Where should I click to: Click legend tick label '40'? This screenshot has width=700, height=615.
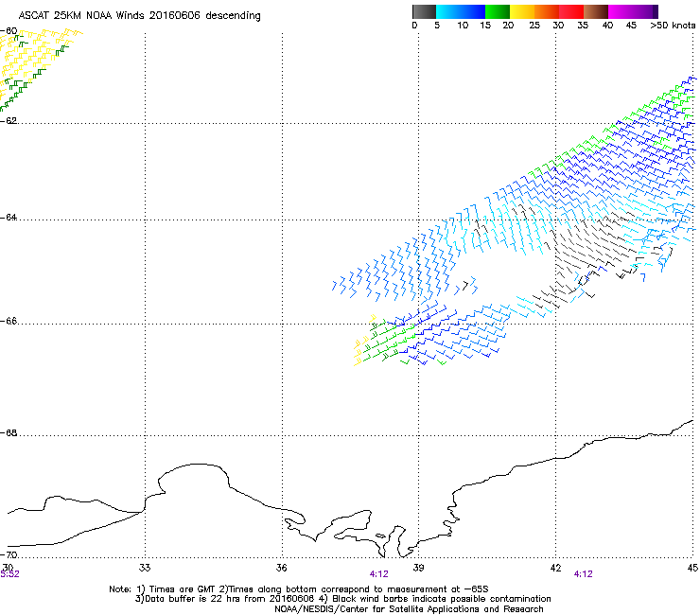[607, 26]
